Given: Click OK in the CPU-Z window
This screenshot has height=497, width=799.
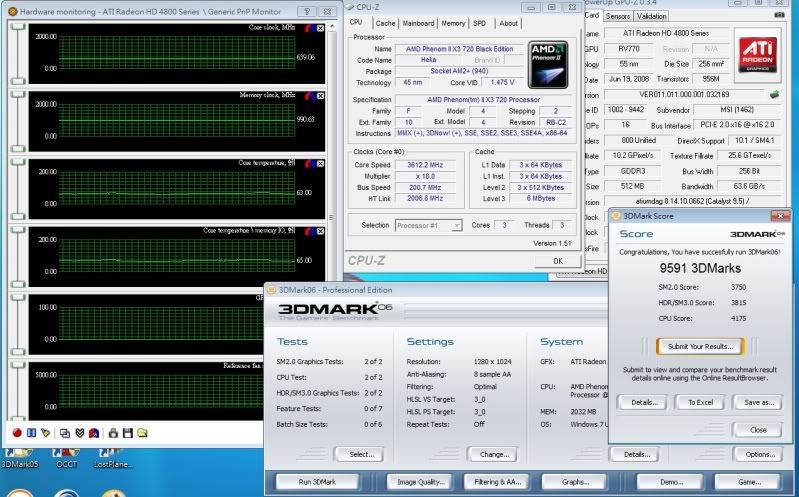Looking at the screenshot, I should coord(558,261).
